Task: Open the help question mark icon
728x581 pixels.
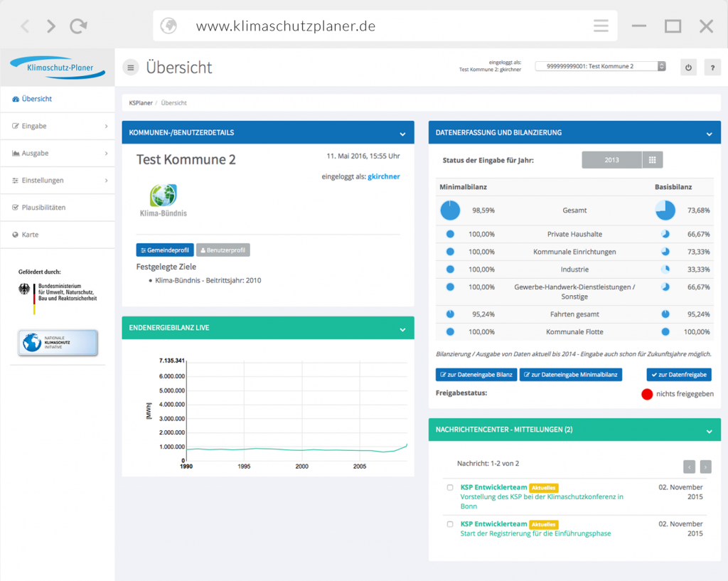Action: pyautogui.click(x=712, y=68)
